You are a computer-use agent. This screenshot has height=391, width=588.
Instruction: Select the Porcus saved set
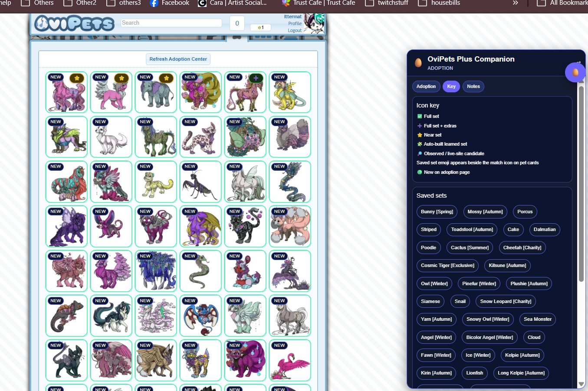coord(525,212)
